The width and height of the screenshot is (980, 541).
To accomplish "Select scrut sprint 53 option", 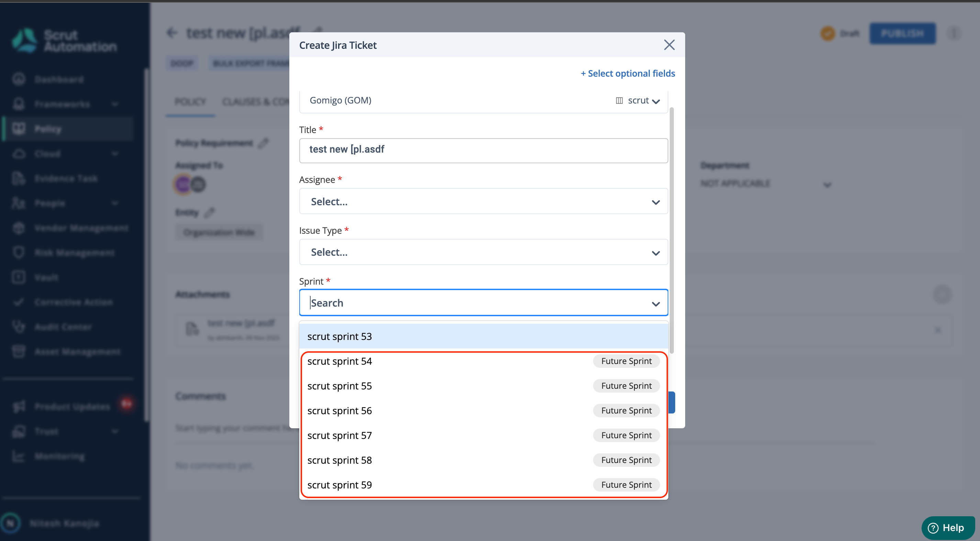I will click(x=483, y=336).
